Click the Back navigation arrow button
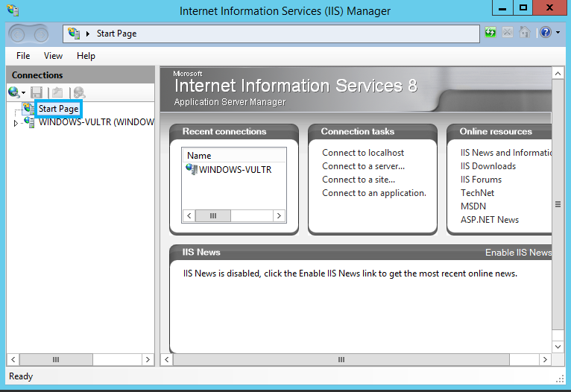 pos(17,34)
